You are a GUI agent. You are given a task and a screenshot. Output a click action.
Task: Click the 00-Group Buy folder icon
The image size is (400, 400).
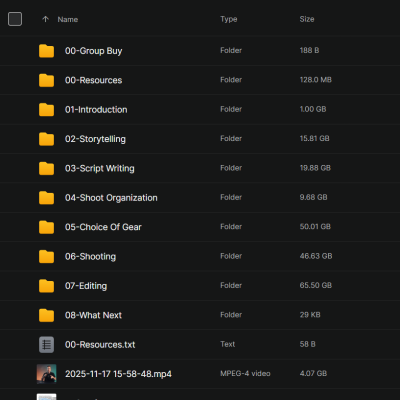tap(46, 51)
